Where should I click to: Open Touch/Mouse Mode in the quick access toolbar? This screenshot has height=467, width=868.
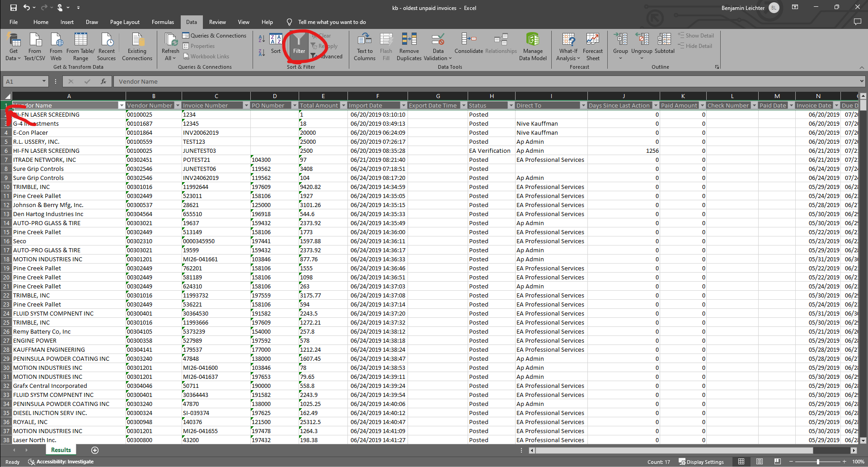point(60,8)
